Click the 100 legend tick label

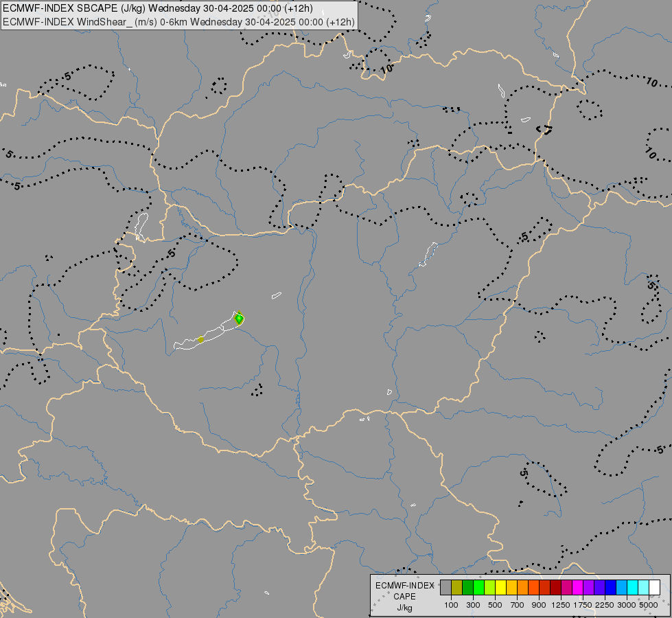click(x=451, y=605)
